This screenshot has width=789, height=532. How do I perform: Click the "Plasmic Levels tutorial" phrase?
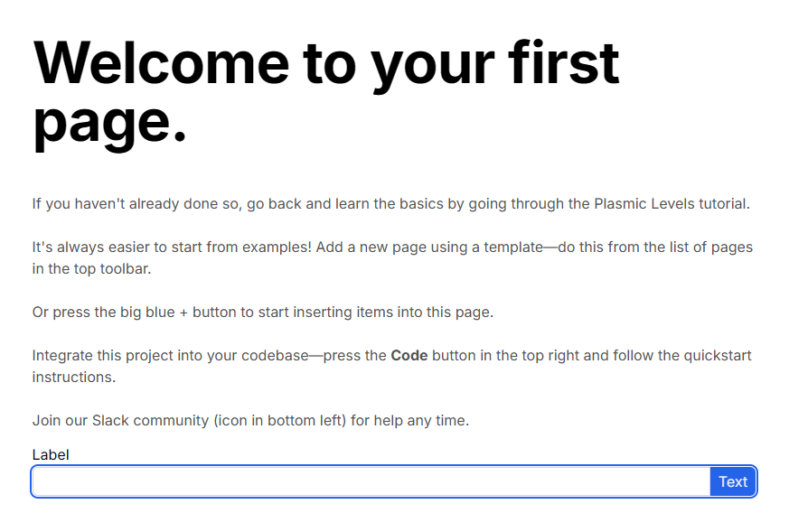click(671, 203)
